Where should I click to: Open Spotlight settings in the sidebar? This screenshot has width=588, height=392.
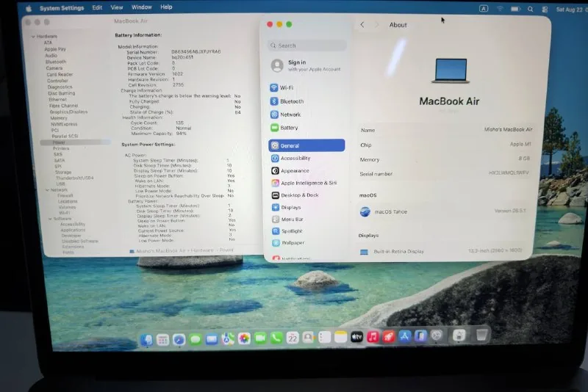(287, 231)
